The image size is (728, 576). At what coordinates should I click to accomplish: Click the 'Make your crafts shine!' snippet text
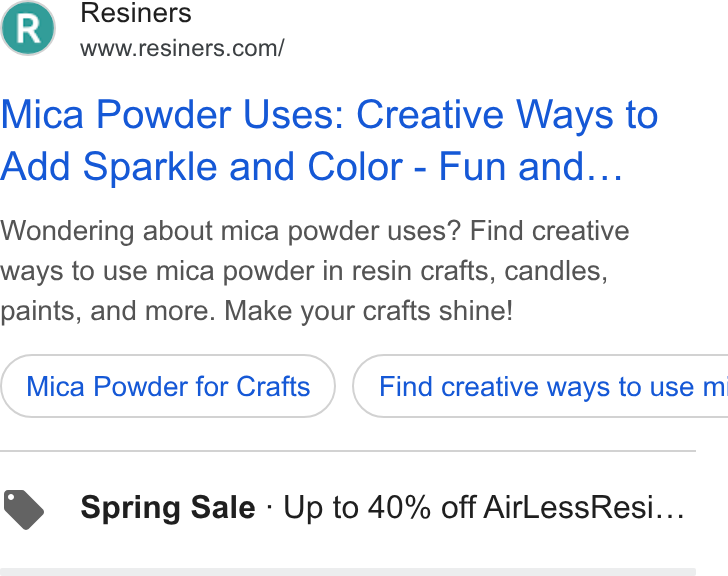click(369, 311)
